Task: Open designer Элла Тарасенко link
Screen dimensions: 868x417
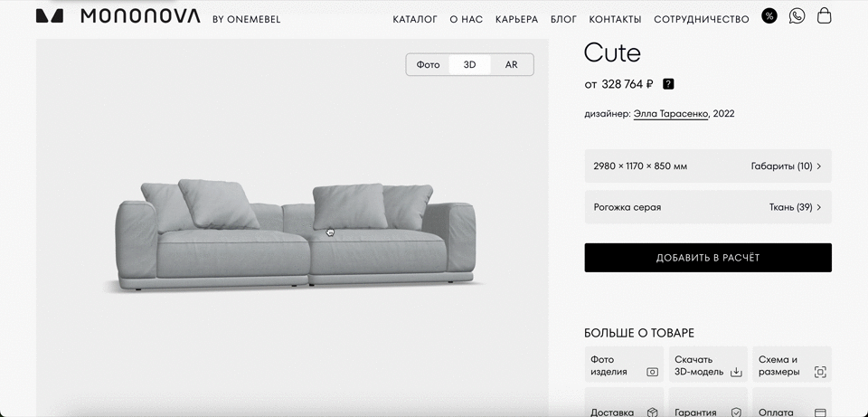Action: pos(670,114)
